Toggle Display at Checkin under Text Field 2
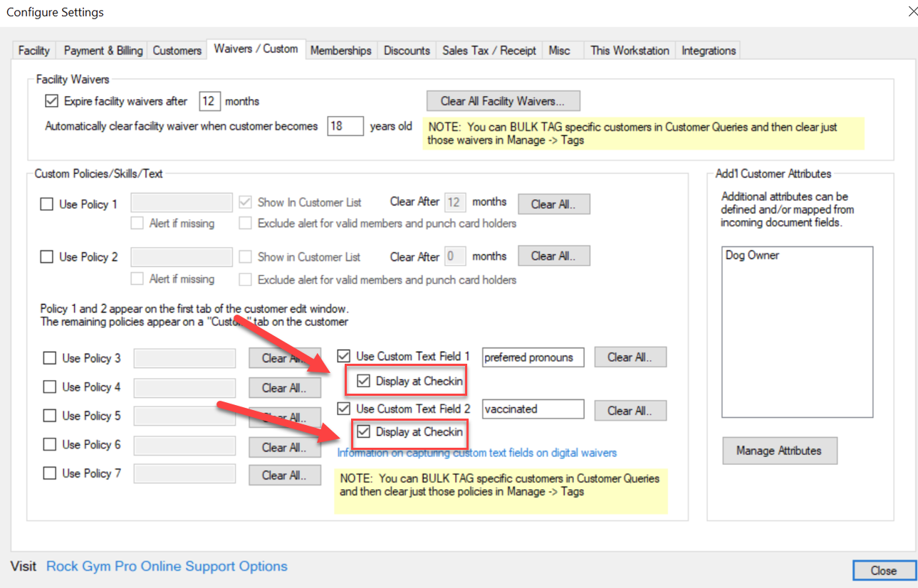The height and width of the screenshot is (588, 918). tap(363, 431)
